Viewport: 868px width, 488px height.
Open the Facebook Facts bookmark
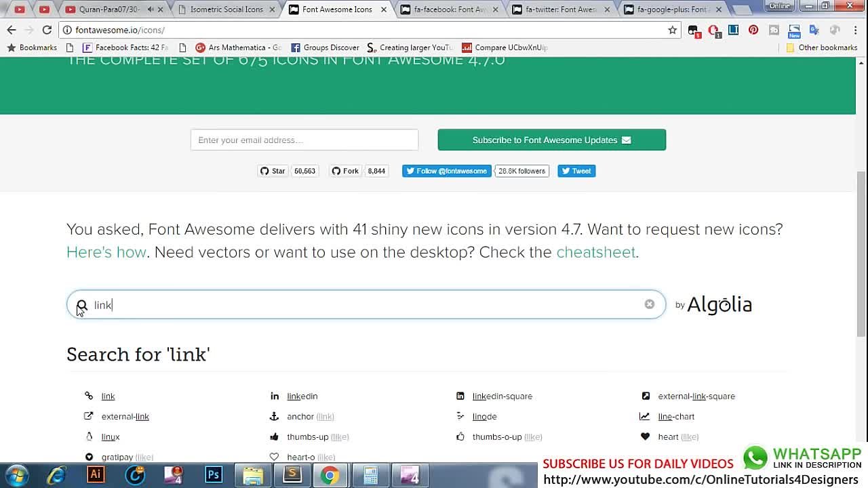click(125, 47)
